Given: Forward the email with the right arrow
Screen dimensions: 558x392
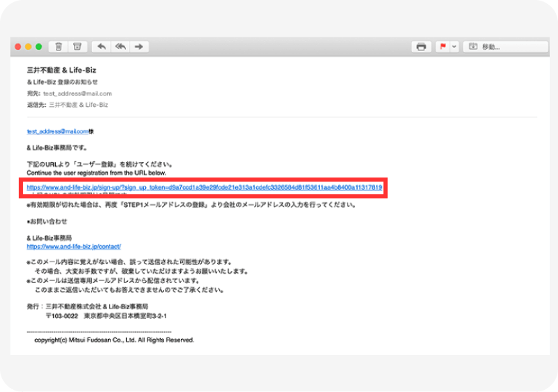Looking at the screenshot, I should [139, 46].
